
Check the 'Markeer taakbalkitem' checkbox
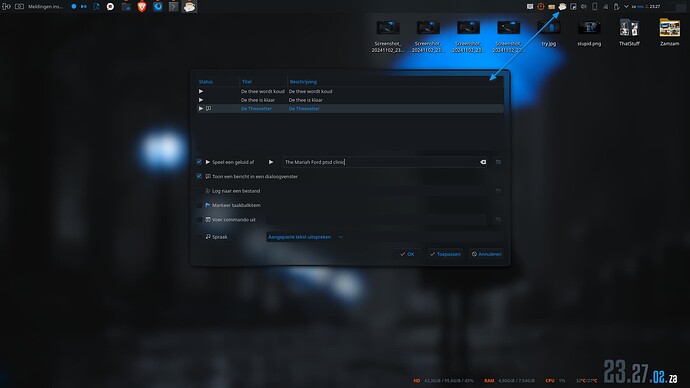coord(199,205)
